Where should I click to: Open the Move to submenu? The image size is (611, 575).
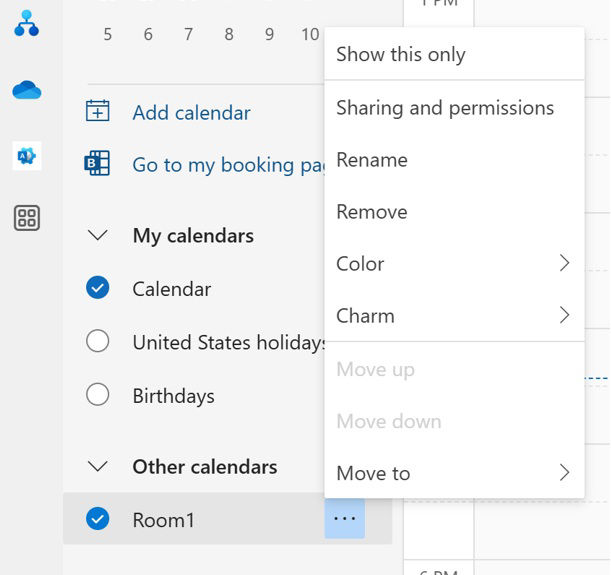454,473
